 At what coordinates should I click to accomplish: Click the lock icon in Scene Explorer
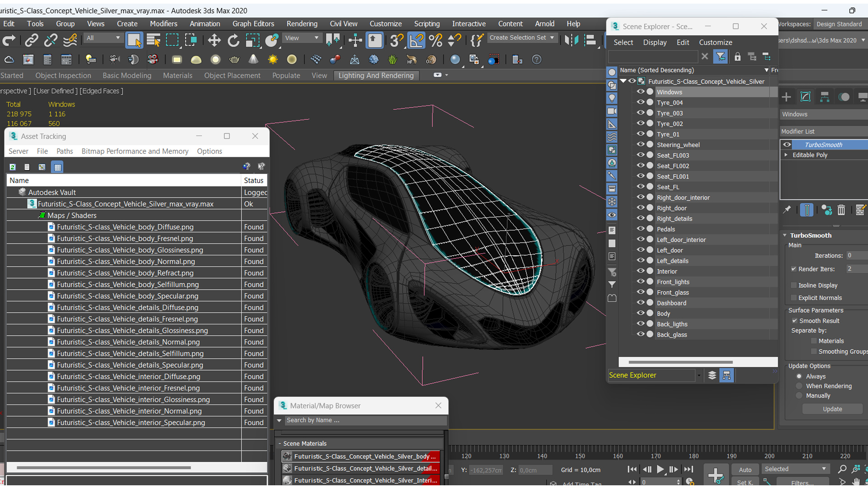point(737,57)
